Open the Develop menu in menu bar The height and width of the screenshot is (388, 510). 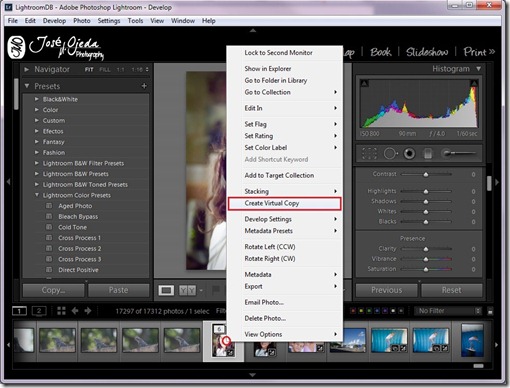(x=54, y=21)
